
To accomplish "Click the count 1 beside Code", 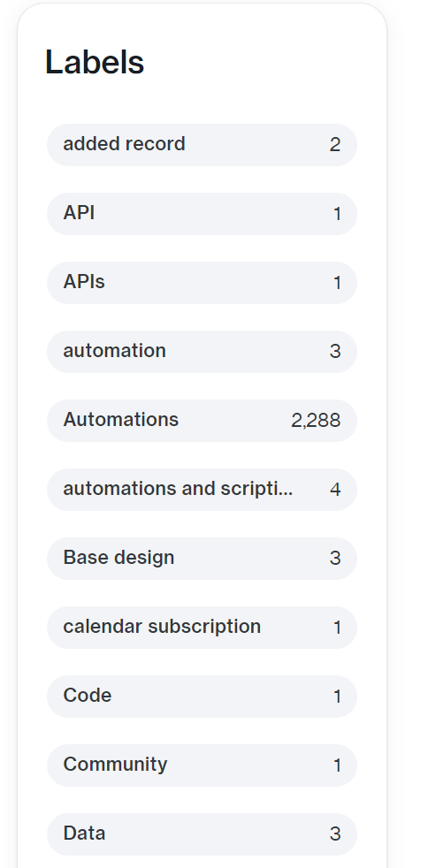I will [x=337, y=697].
